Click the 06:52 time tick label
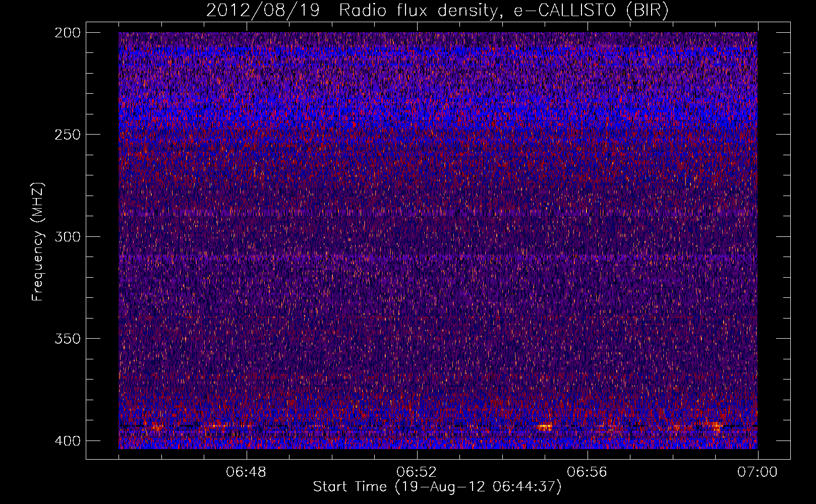This screenshot has height=504, width=816. point(417,472)
